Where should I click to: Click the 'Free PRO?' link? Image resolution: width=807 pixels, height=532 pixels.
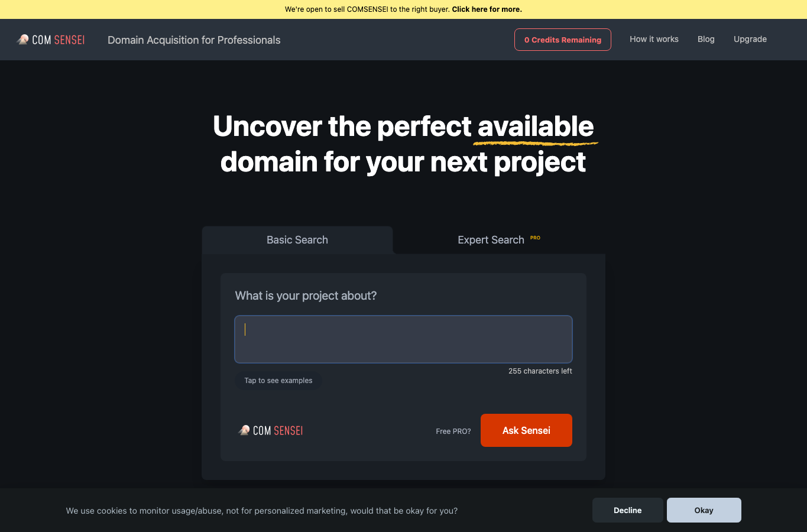pos(453,432)
